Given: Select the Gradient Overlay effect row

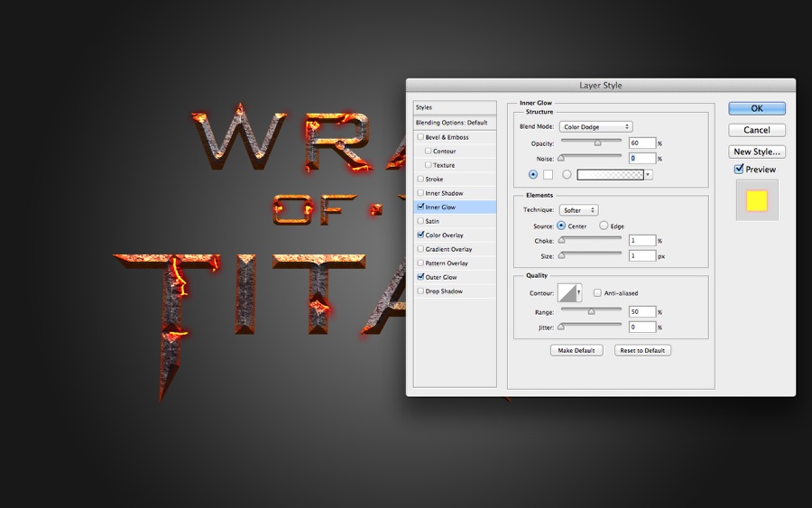Looking at the screenshot, I should coord(455,249).
